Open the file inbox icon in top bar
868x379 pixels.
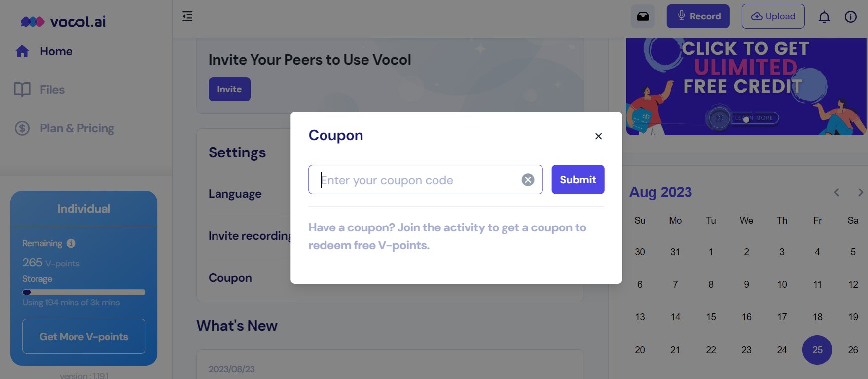coord(643,16)
